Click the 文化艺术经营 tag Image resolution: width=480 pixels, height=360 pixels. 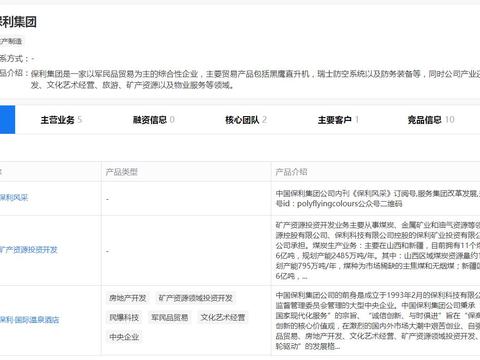tap(223, 317)
